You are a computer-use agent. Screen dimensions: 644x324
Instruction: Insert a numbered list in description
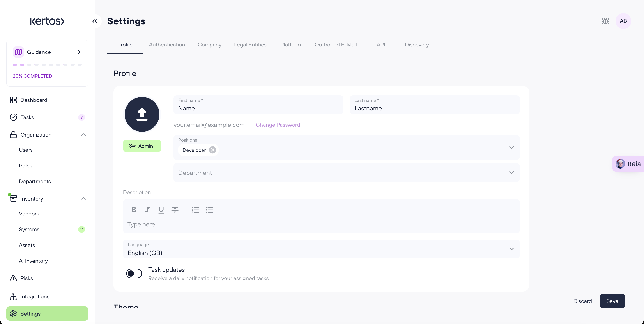coord(195,210)
